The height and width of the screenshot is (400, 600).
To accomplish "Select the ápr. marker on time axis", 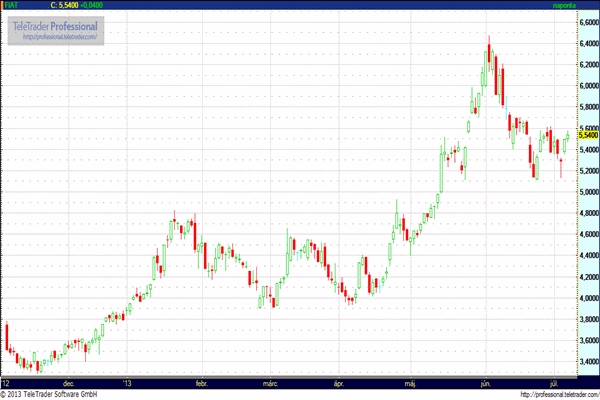I will pyautogui.click(x=339, y=382).
